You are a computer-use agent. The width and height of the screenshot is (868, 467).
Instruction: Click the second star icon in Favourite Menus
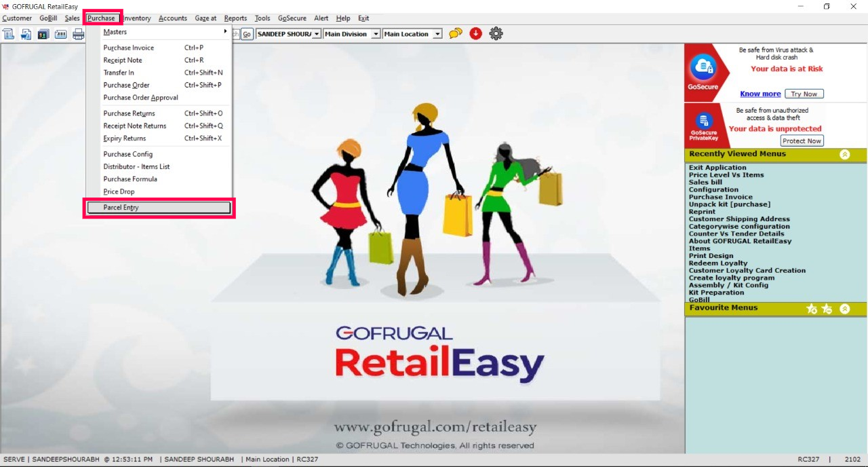point(827,309)
